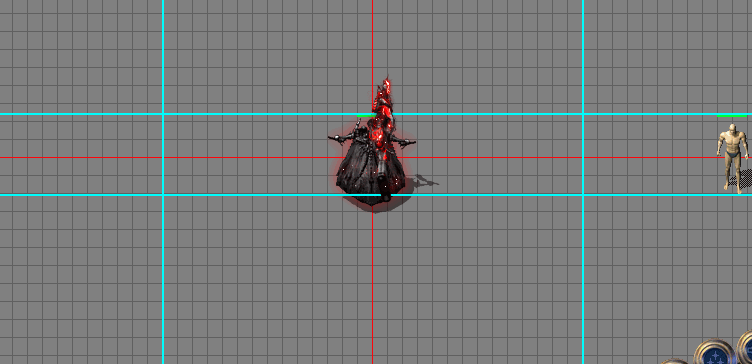The image size is (752, 364).
Task: Click the mannequin's head
Action: pos(732,129)
